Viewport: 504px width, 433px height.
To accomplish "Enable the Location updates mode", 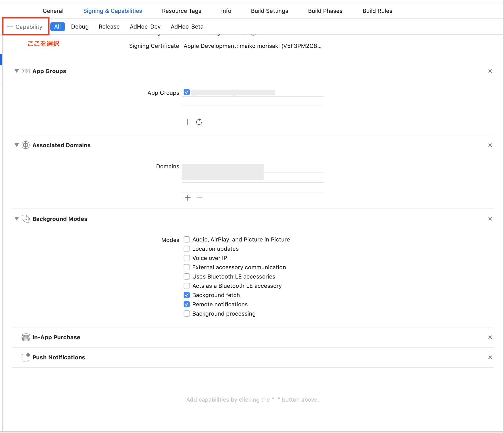I will point(187,249).
